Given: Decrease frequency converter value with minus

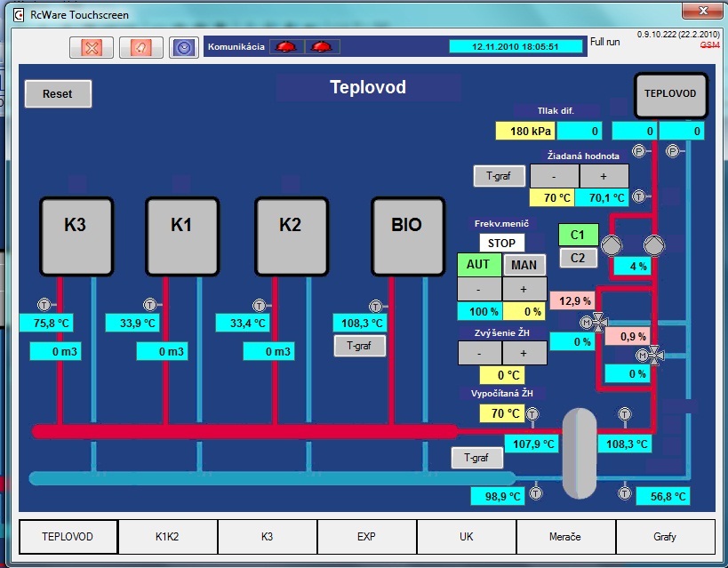Looking at the screenshot, I should (479, 289).
